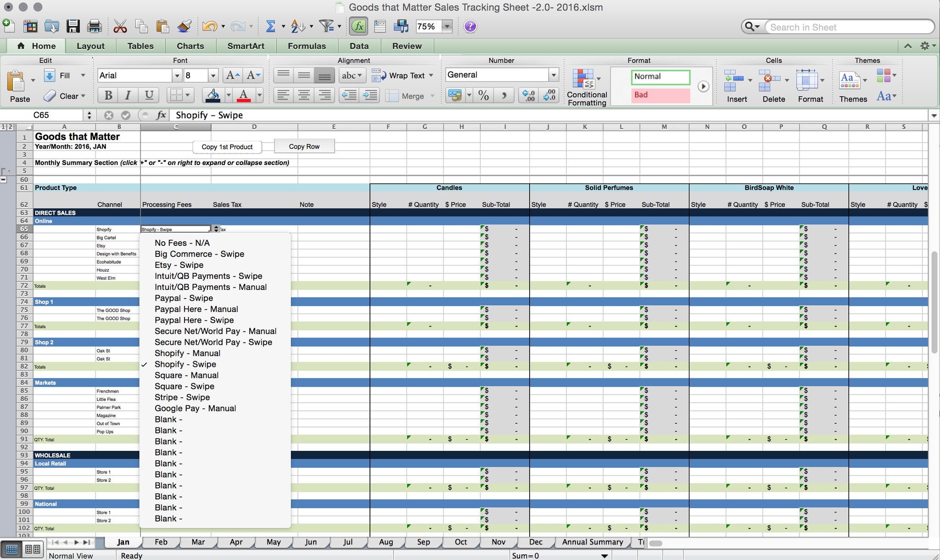Click the Increase decimal icon
Screen dimensions: 940x560
click(529, 95)
